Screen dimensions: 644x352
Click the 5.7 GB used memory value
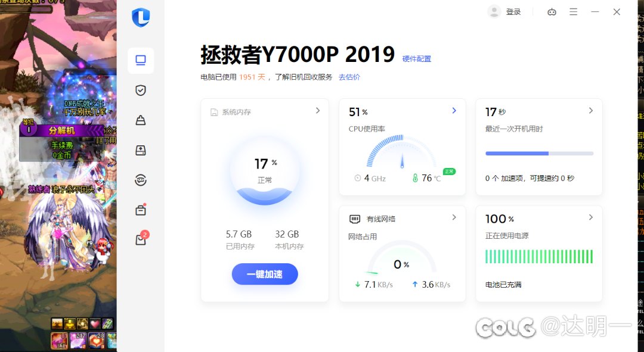(x=239, y=234)
